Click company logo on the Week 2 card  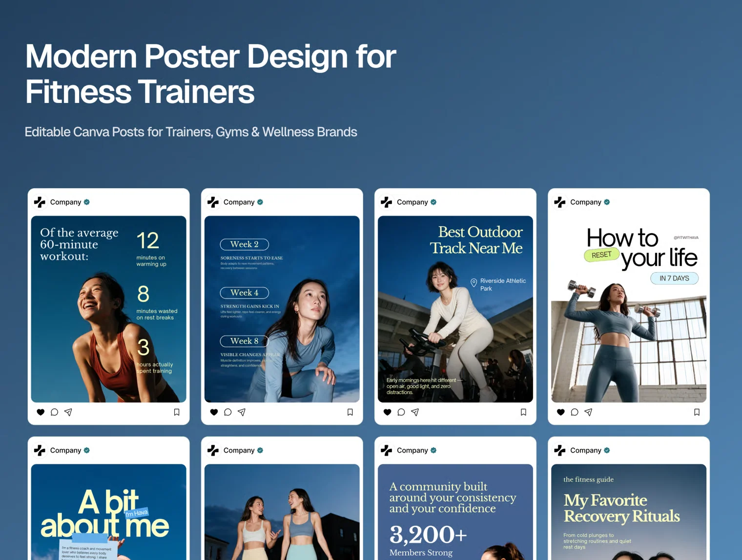tap(213, 202)
